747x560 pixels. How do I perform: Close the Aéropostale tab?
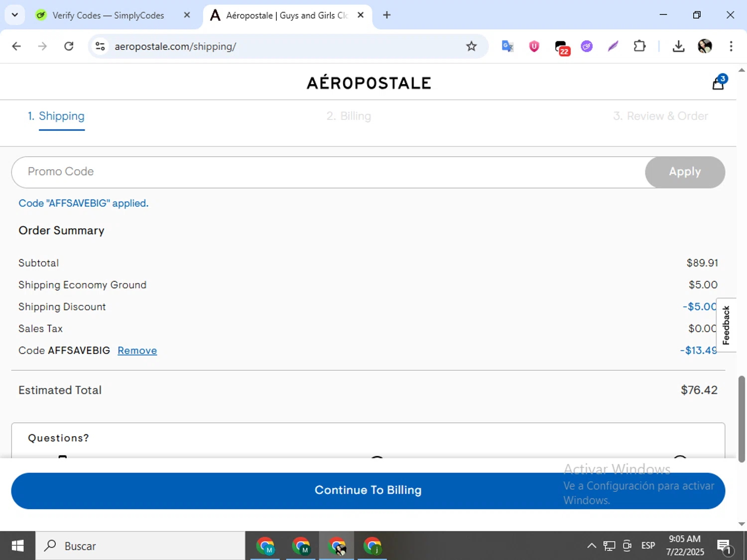[361, 15]
